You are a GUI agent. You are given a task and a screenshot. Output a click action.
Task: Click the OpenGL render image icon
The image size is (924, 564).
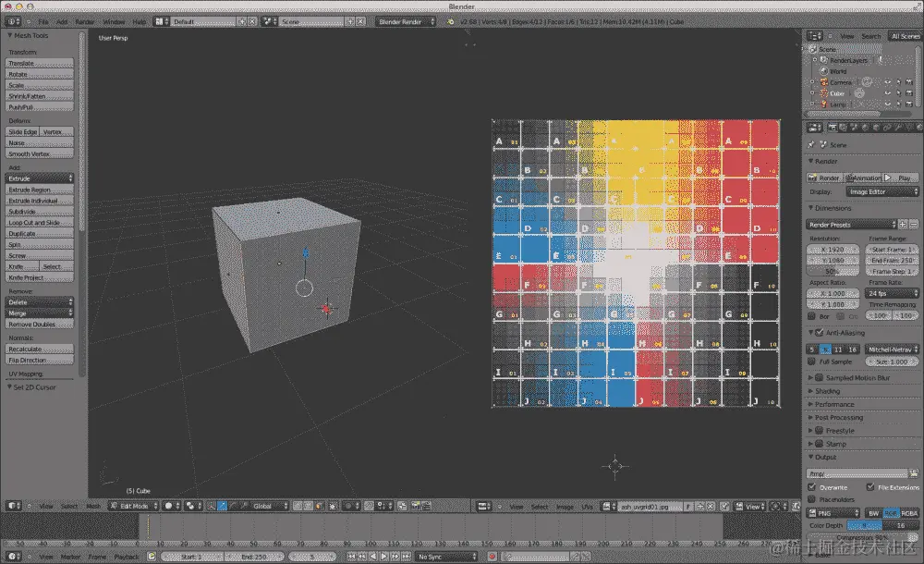coord(416,506)
